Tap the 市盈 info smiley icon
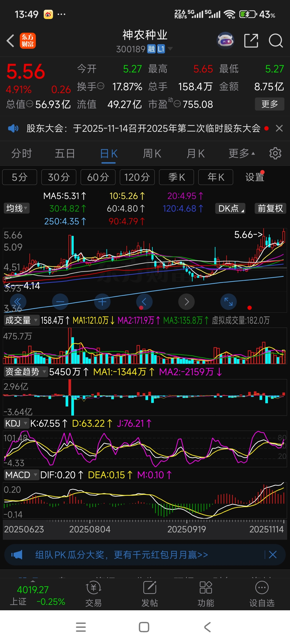 coord(177,104)
